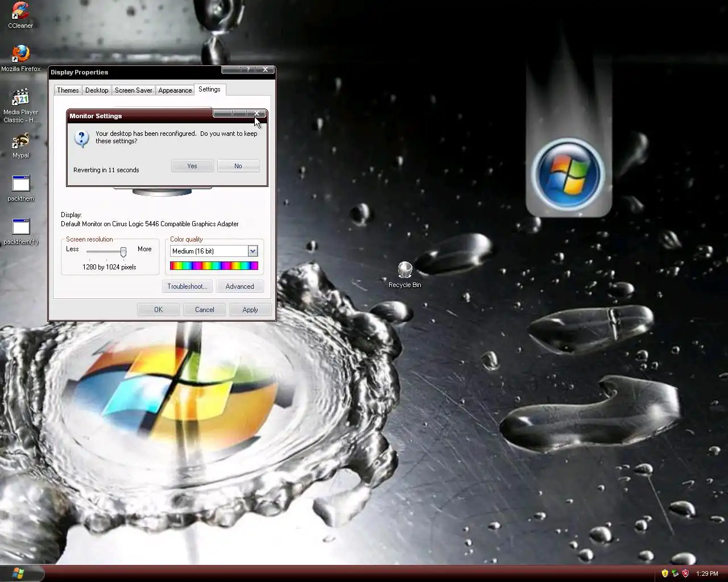Image resolution: width=728 pixels, height=582 pixels.
Task: Open Advanced display settings
Action: (x=239, y=286)
